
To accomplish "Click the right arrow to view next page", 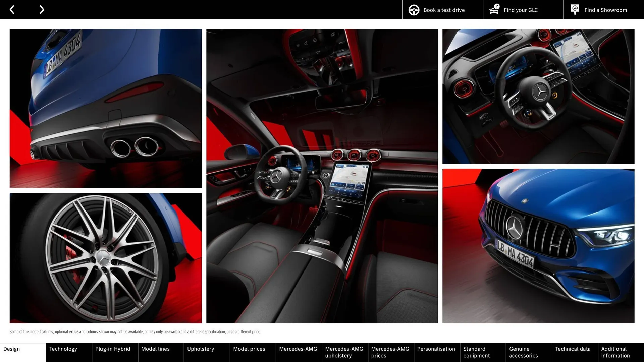I will [x=42, y=10].
